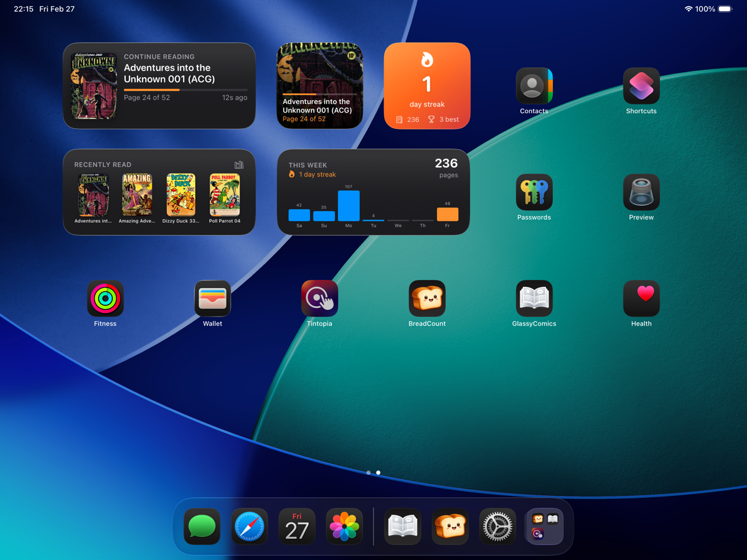
Task: Tap the Saturday bar showing 42 pages
Action: point(299,215)
